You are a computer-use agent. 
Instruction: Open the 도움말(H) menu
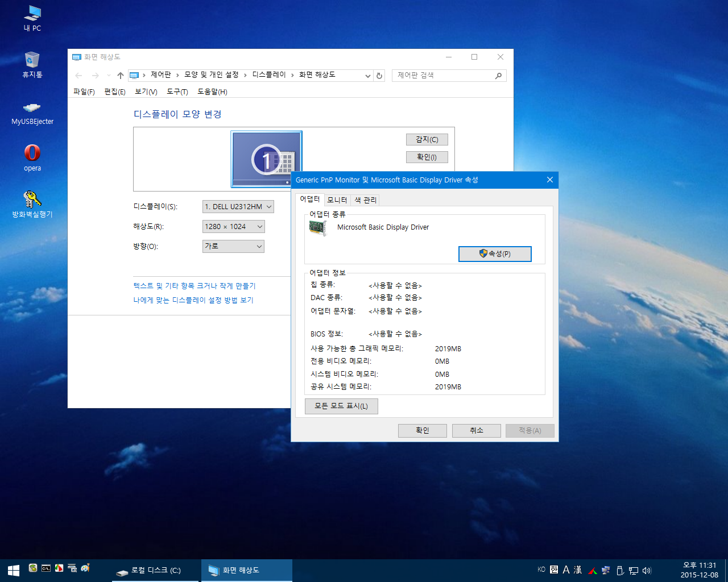[x=212, y=92]
